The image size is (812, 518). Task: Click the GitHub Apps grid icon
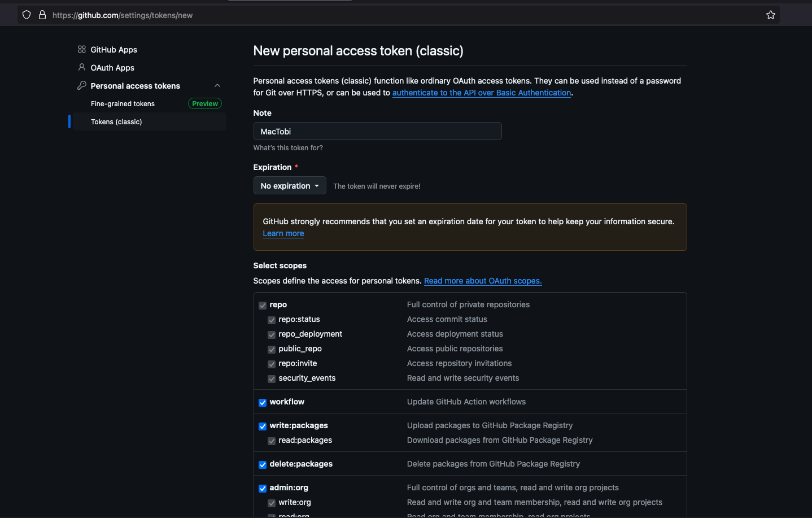pos(82,50)
